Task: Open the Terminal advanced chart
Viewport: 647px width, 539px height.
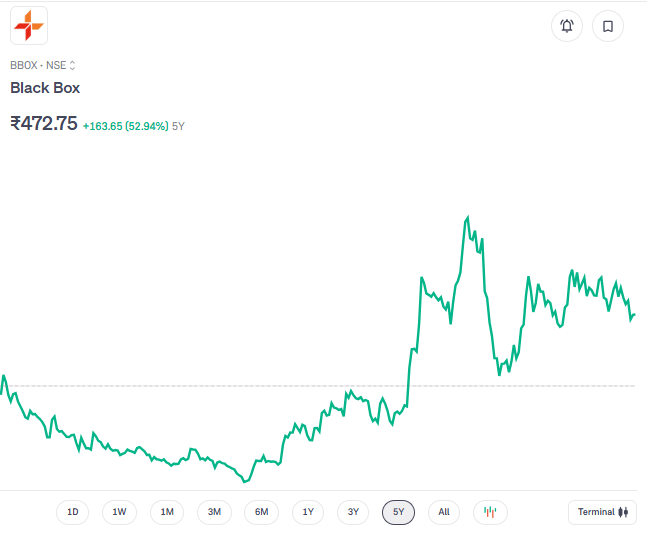Action: pos(602,512)
